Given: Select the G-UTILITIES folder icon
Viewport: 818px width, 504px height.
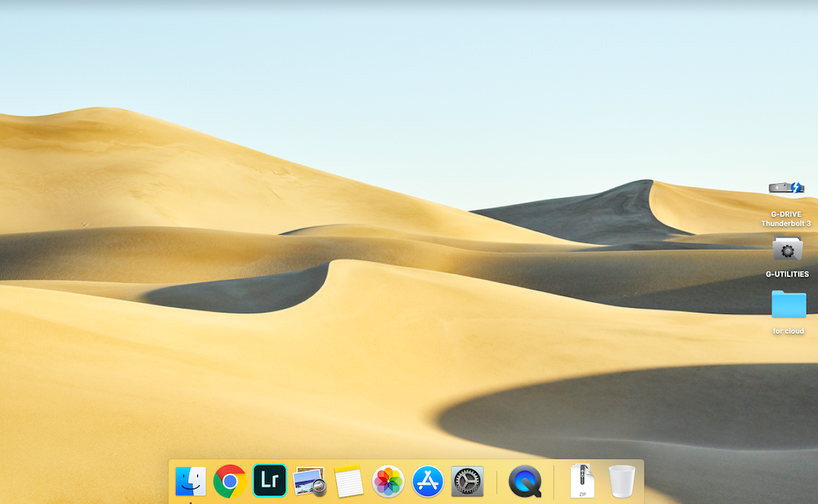Looking at the screenshot, I should (788, 249).
